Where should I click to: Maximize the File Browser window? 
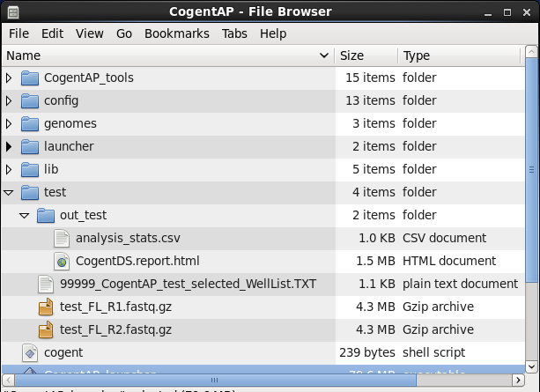tap(507, 12)
